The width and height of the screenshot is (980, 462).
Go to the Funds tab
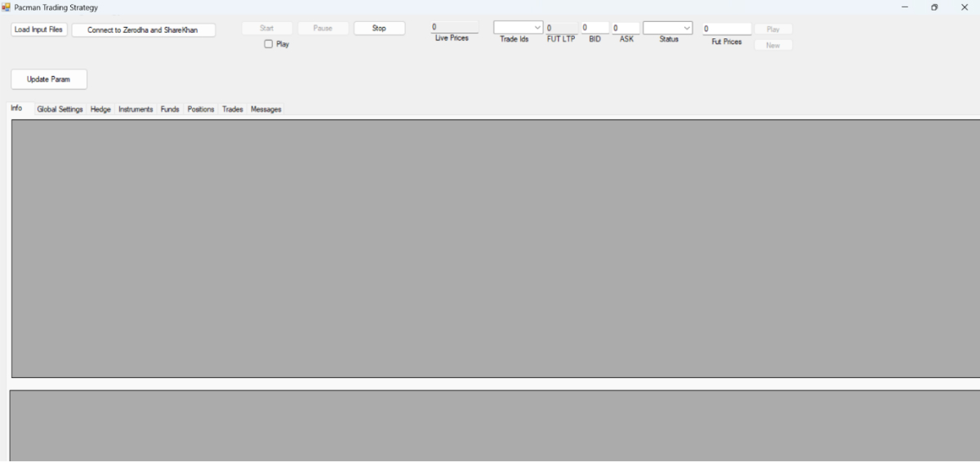tap(170, 109)
